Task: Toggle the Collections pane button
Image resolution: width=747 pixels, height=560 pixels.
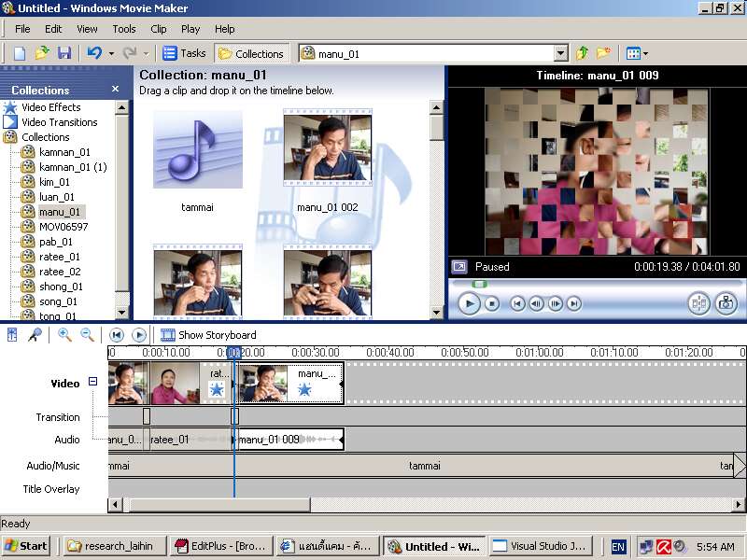Action: (251, 53)
